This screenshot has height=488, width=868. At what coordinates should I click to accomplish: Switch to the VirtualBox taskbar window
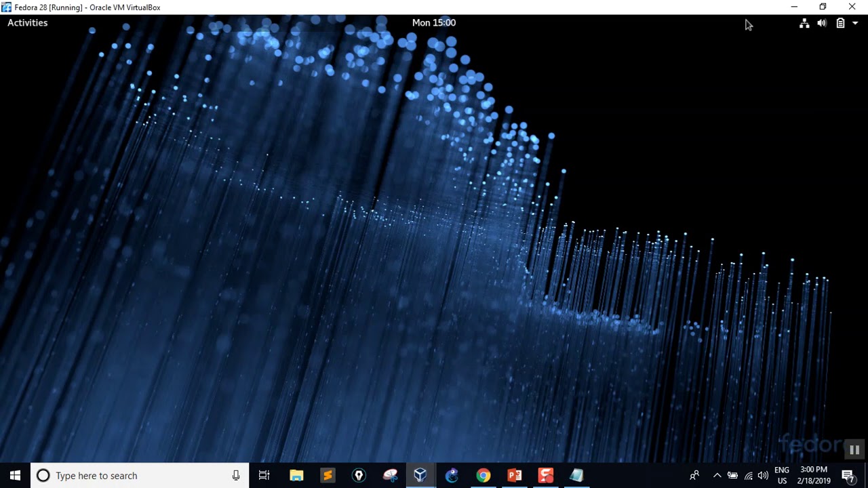(420, 476)
